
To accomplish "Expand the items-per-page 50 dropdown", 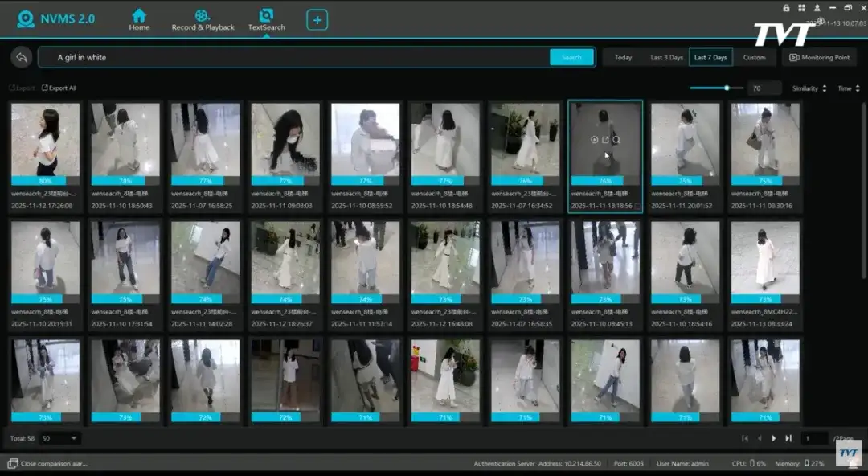I will click(61, 438).
